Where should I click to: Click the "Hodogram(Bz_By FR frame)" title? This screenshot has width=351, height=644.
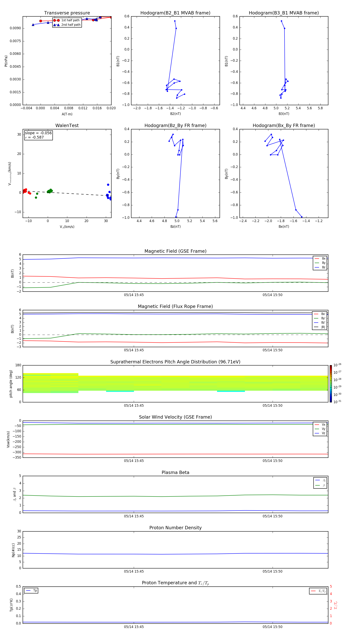(x=175, y=125)
